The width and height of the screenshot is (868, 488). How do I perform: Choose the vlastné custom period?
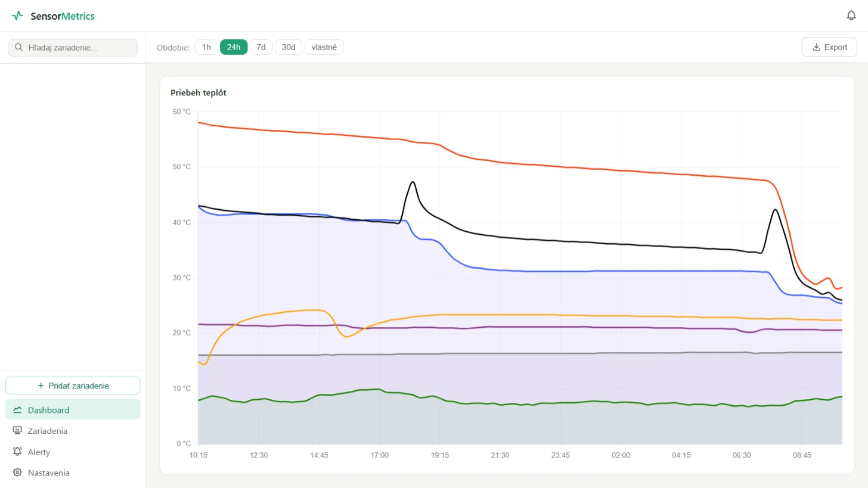point(324,47)
